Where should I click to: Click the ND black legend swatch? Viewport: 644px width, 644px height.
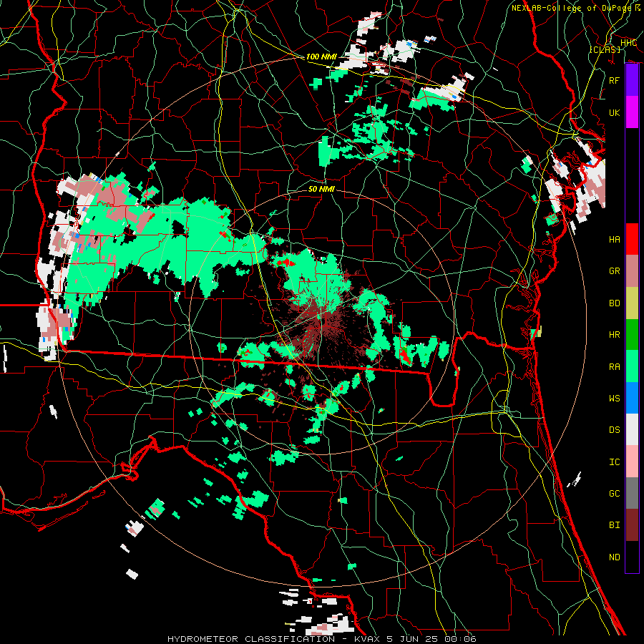pos(632,557)
